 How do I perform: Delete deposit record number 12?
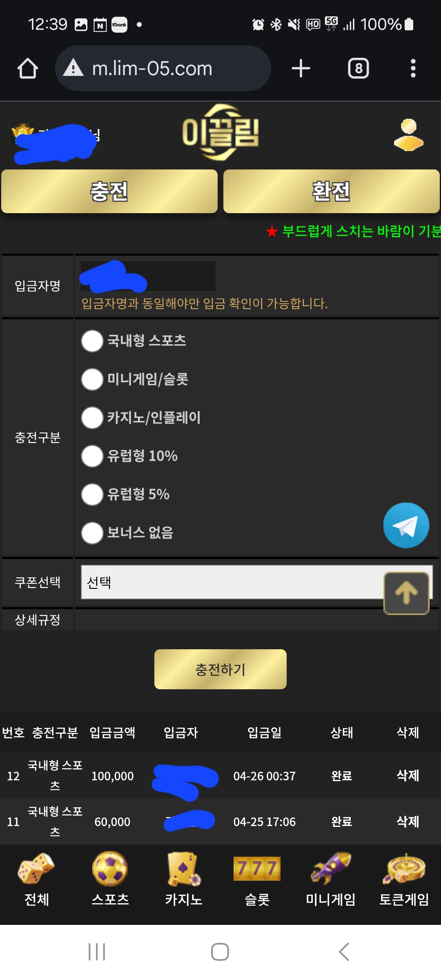coord(408,775)
